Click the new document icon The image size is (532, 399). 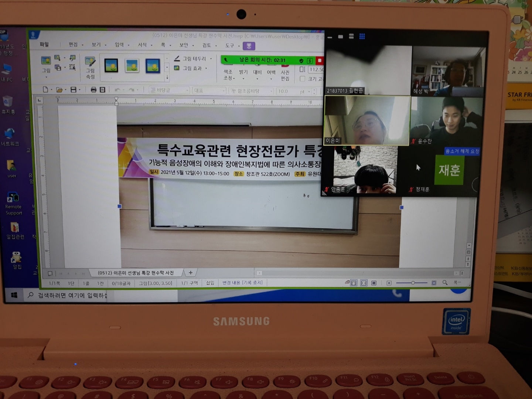click(45, 89)
